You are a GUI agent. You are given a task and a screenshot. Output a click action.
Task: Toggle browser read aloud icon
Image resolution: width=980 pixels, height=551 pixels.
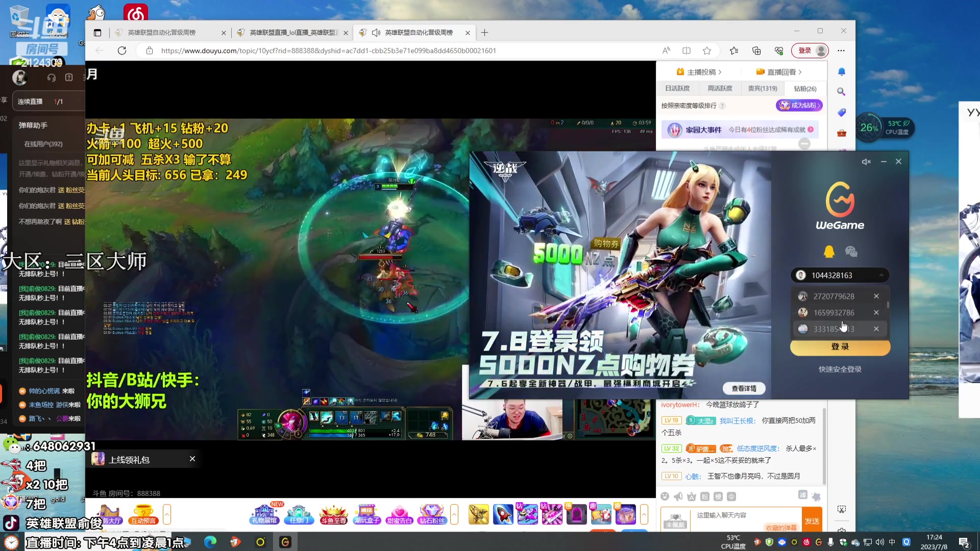point(666,51)
